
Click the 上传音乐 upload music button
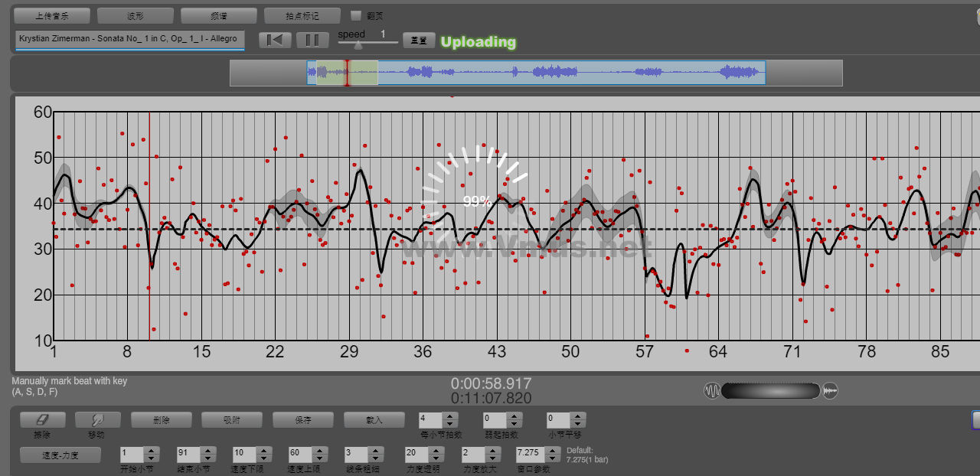(52, 15)
